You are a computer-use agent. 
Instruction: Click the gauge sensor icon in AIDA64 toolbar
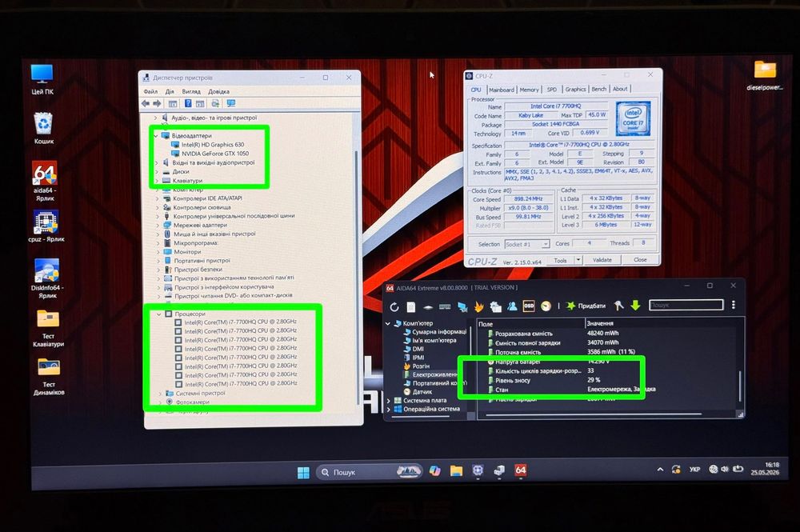(x=546, y=306)
